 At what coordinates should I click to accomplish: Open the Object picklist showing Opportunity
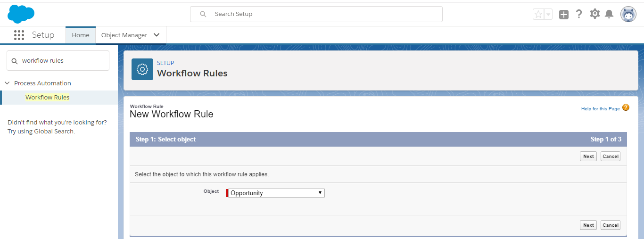click(276, 193)
